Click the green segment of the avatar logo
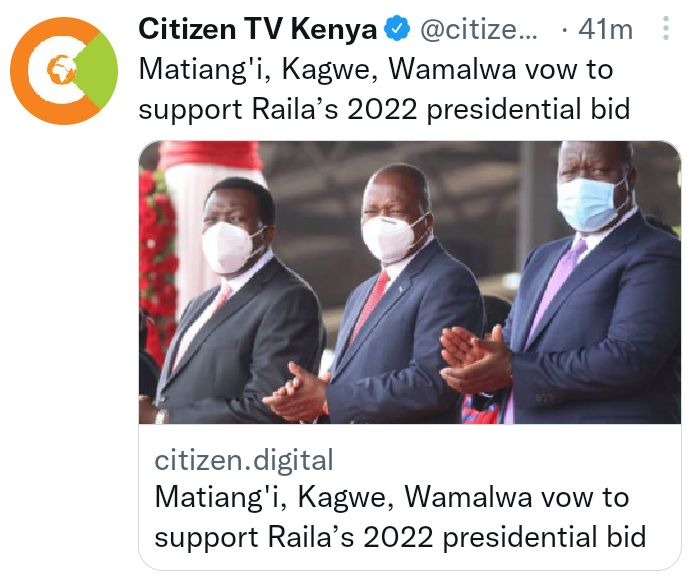The height and width of the screenshot is (583, 692). (99, 71)
